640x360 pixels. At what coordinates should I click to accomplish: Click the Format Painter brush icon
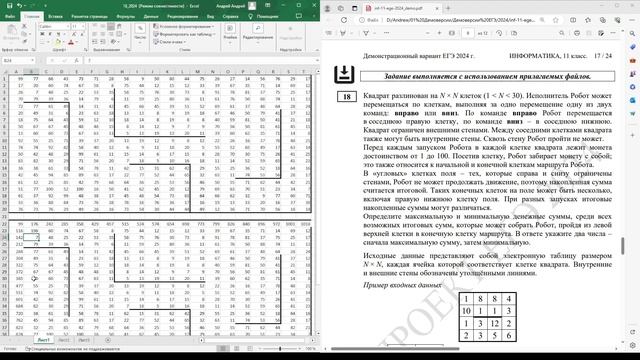24,41
